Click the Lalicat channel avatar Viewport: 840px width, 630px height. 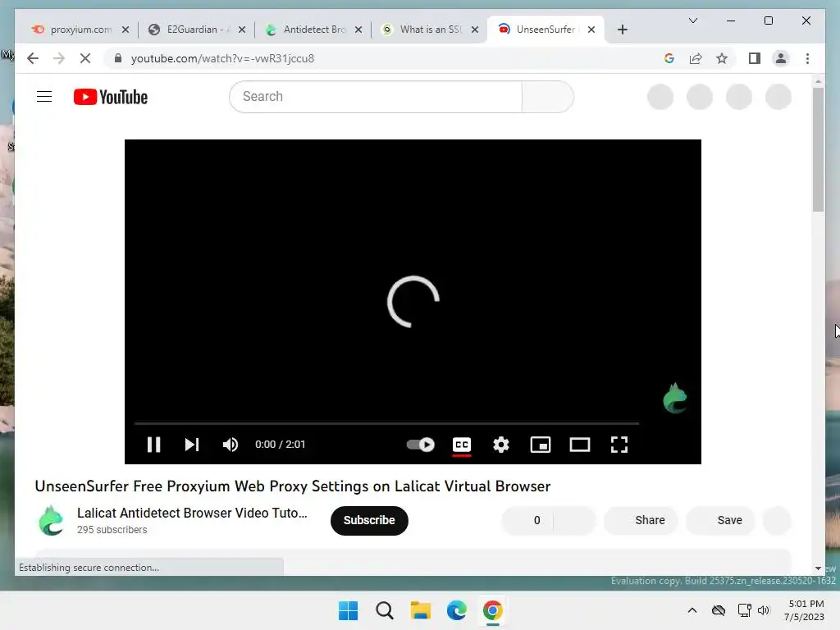click(x=52, y=520)
